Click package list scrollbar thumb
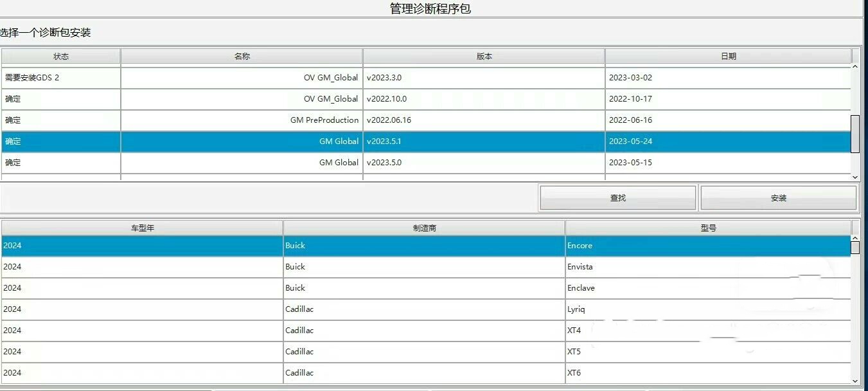 (x=855, y=134)
